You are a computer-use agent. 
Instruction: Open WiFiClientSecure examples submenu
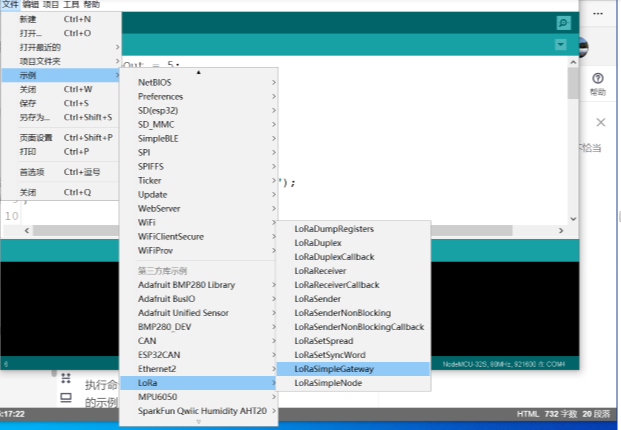tap(199, 237)
